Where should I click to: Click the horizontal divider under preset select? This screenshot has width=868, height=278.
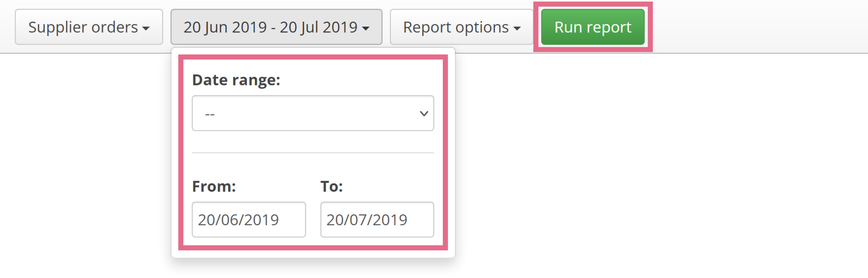point(313,153)
